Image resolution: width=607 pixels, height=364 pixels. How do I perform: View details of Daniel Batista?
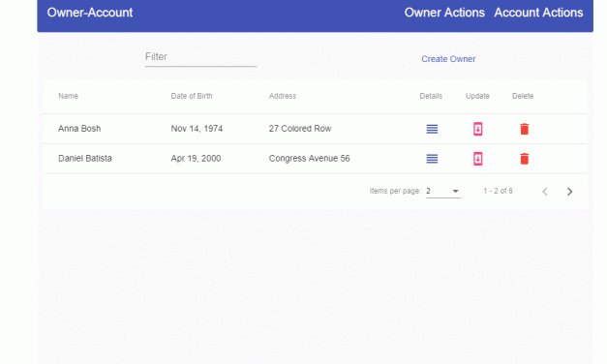point(432,159)
